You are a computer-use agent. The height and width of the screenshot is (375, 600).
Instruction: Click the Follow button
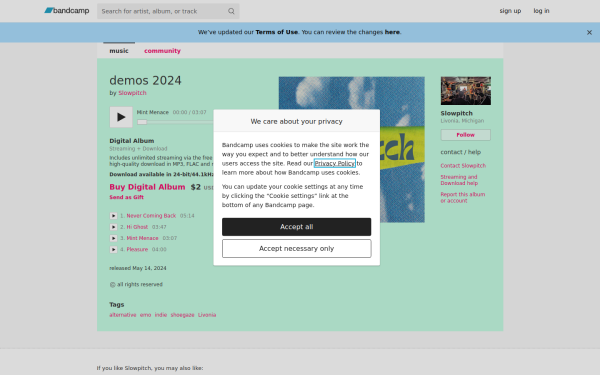click(466, 135)
